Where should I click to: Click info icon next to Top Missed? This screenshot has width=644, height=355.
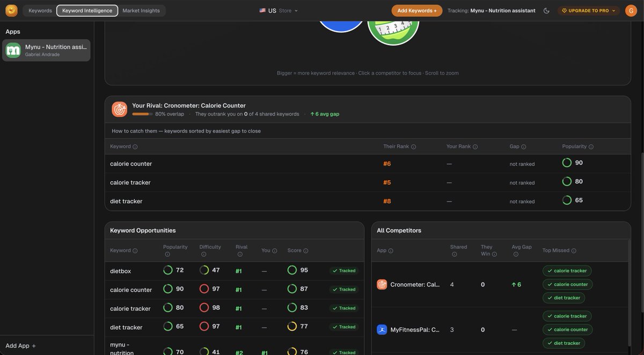[x=574, y=251]
